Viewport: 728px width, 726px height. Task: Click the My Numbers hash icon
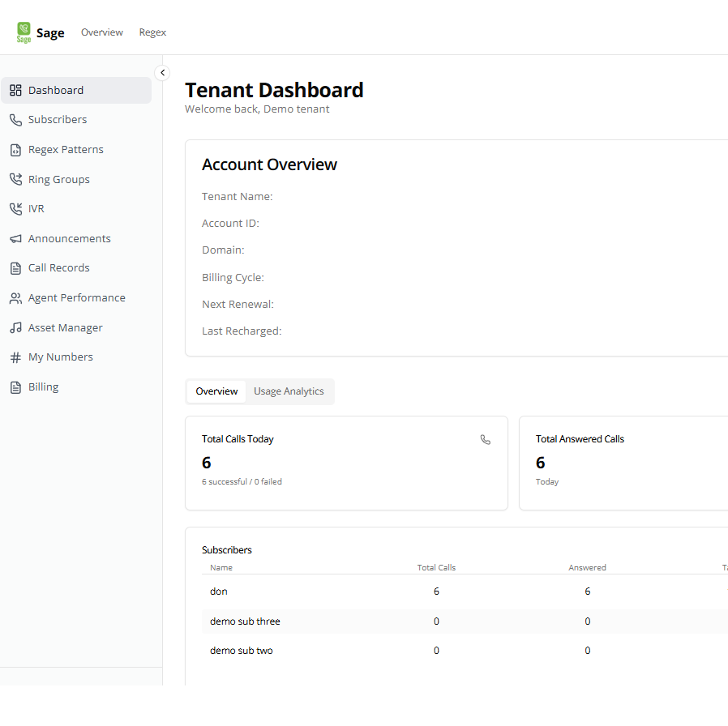click(15, 357)
